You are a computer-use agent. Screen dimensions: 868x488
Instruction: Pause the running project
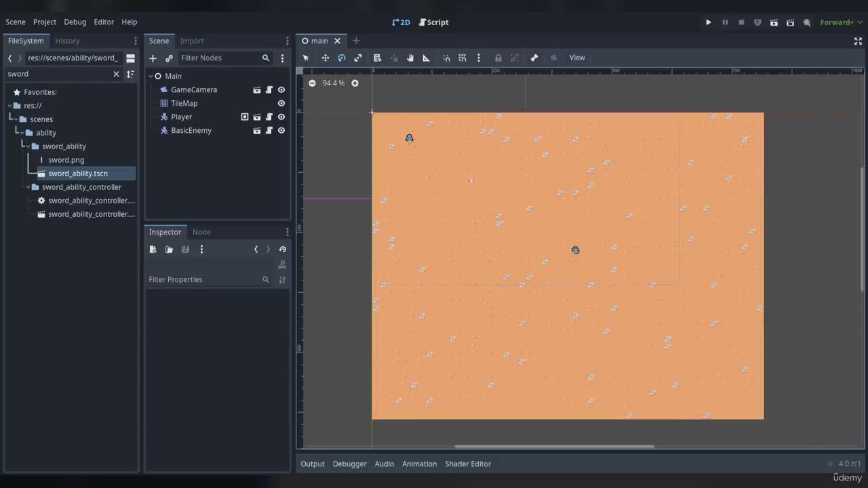[725, 22]
